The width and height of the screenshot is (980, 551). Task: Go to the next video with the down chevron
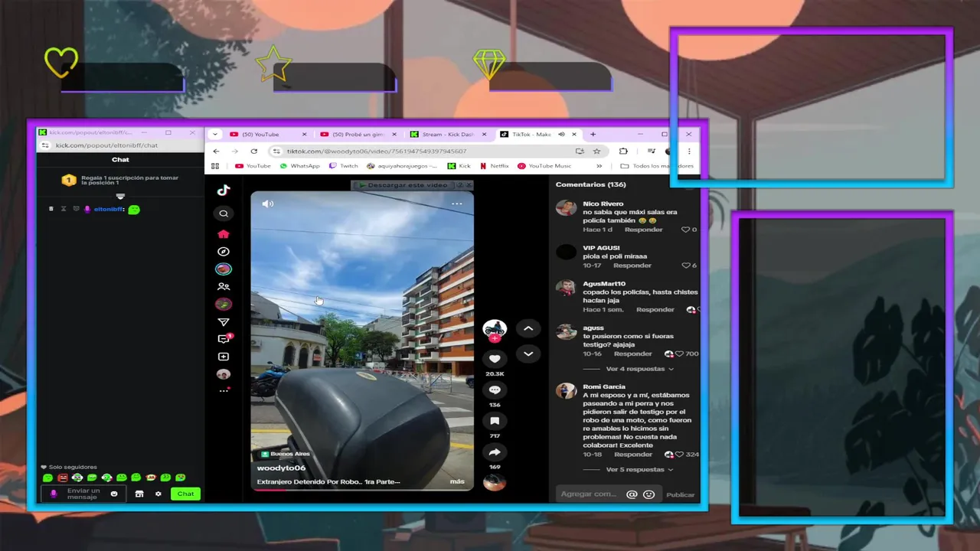[528, 354]
